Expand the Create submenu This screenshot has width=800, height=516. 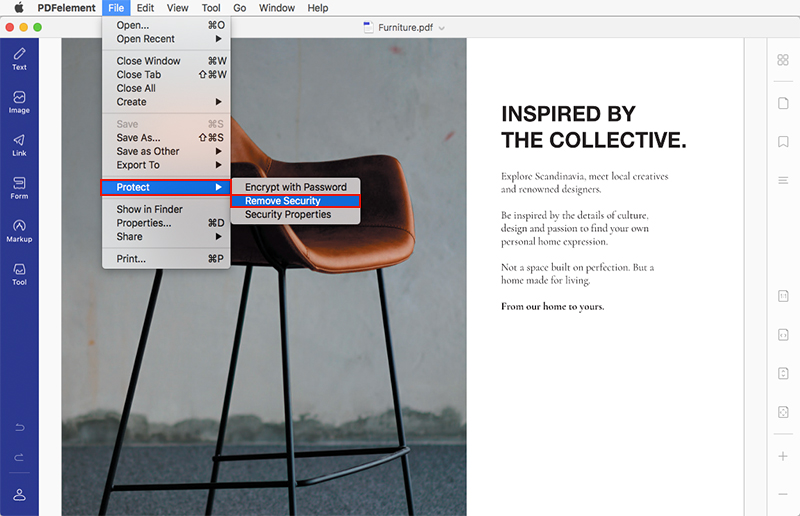coord(166,102)
